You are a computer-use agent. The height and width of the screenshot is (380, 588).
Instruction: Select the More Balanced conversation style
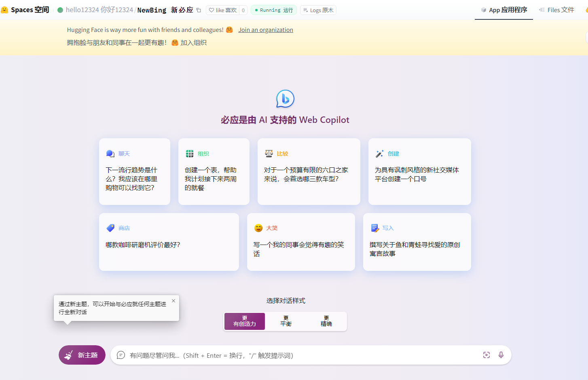tap(286, 321)
